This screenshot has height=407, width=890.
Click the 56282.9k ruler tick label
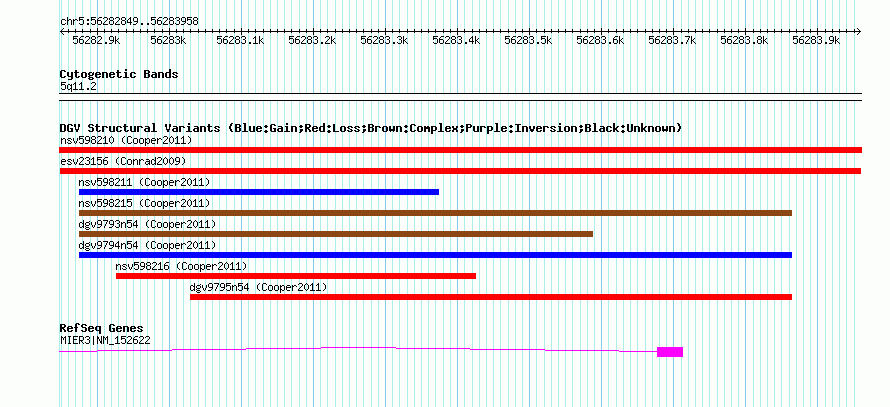tap(96, 40)
